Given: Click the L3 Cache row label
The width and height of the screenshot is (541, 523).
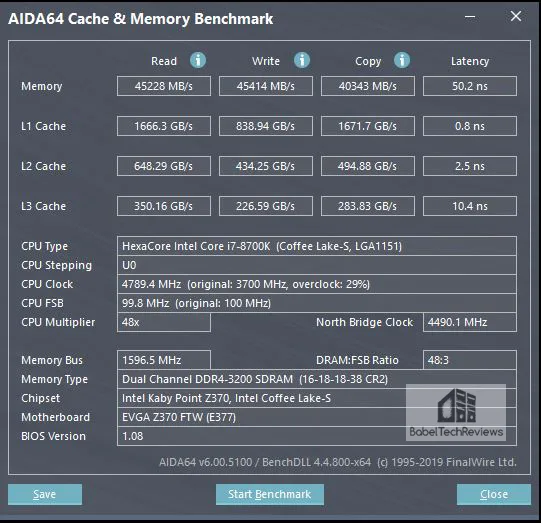Looking at the screenshot, I should tap(43, 206).
